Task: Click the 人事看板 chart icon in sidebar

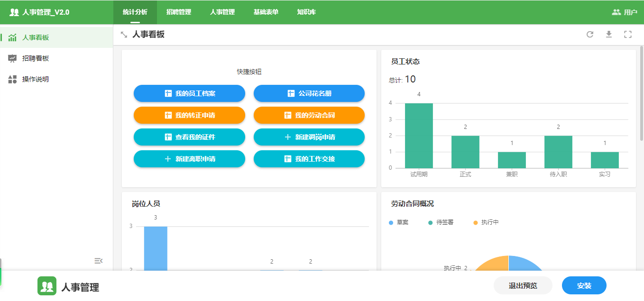Action: [12, 37]
